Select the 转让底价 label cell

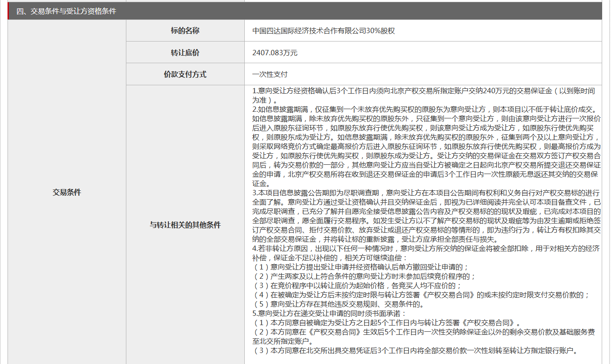185,53
